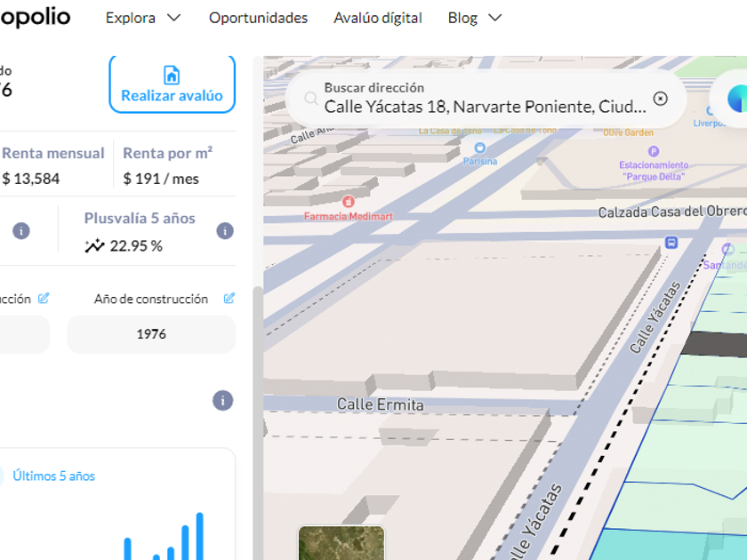Viewport: 747px width, 560px height.
Task: Edit the Año de construcción value
Action: coord(229,299)
